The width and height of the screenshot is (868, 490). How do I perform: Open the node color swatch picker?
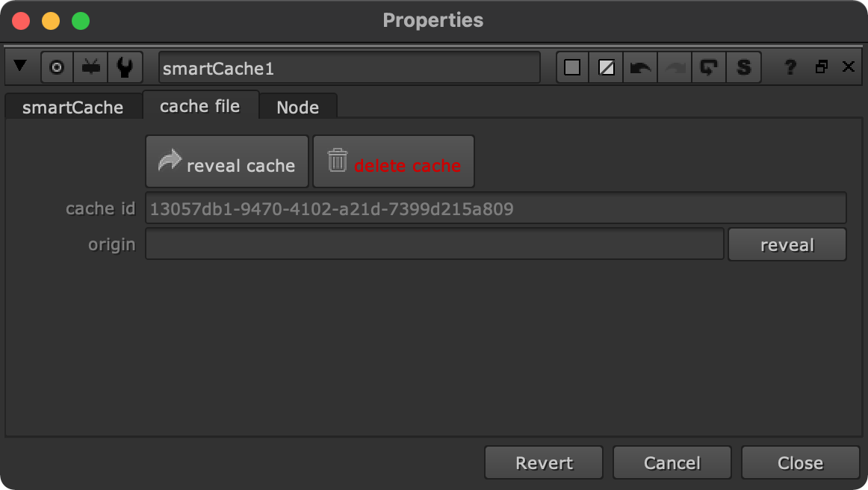coord(572,66)
